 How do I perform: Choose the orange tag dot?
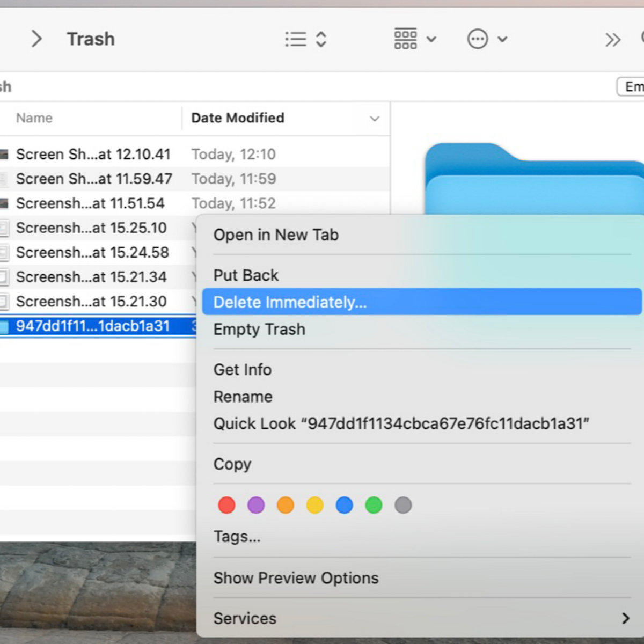286,505
